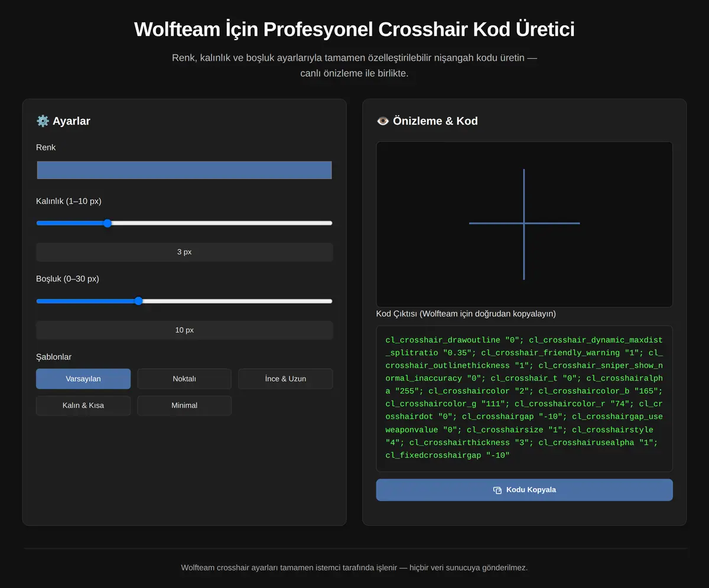
Task: Click the page title Wolfteam İçin Profesyonel Crosshair
Action: click(354, 29)
